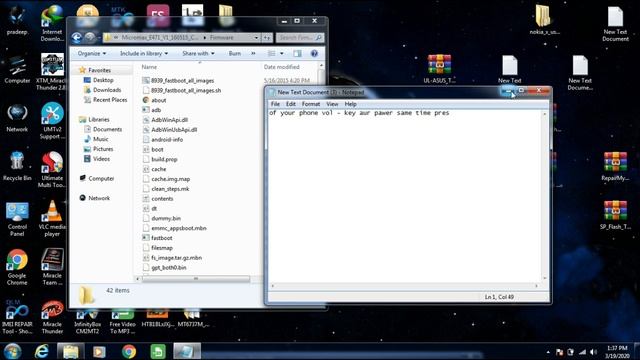Open taskbar volume speaker icon

click(593, 352)
